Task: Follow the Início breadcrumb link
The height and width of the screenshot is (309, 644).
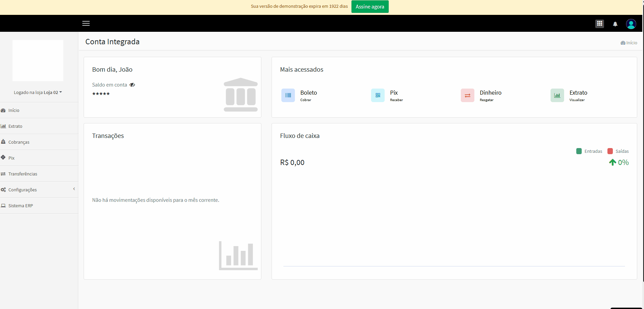Action: click(629, 43)
